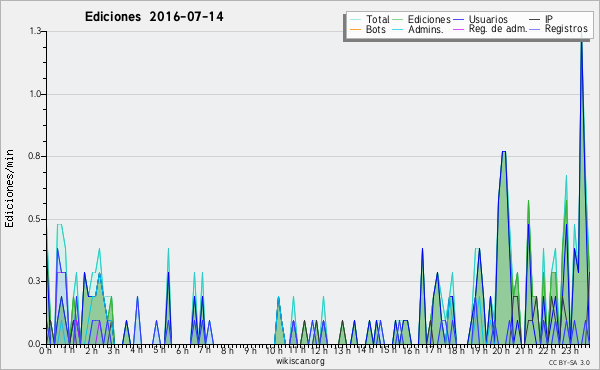Viewport: 600px width, 370px height.
Task: Click the Registros legend label
Action: 566,29
